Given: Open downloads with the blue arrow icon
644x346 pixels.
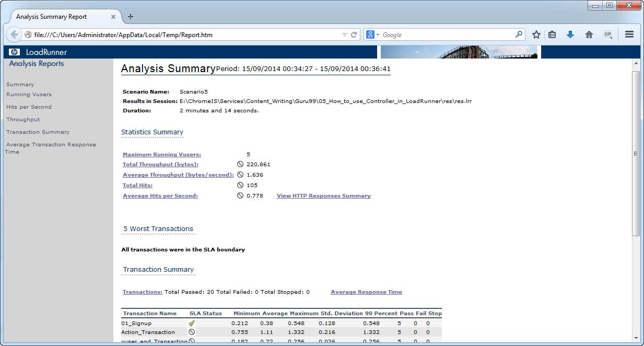Looking at the screenshot, I should tap(570, 34).
